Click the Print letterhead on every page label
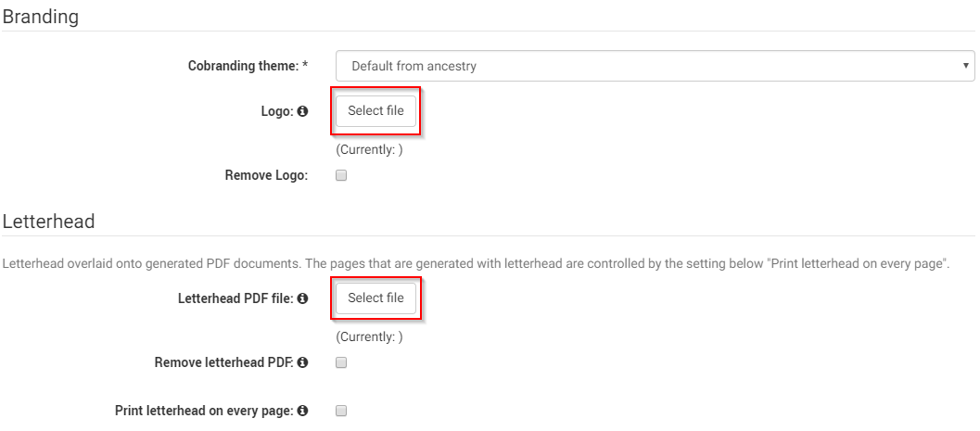Viewport: 980px width, 431px height. click(x=204, y=411)
